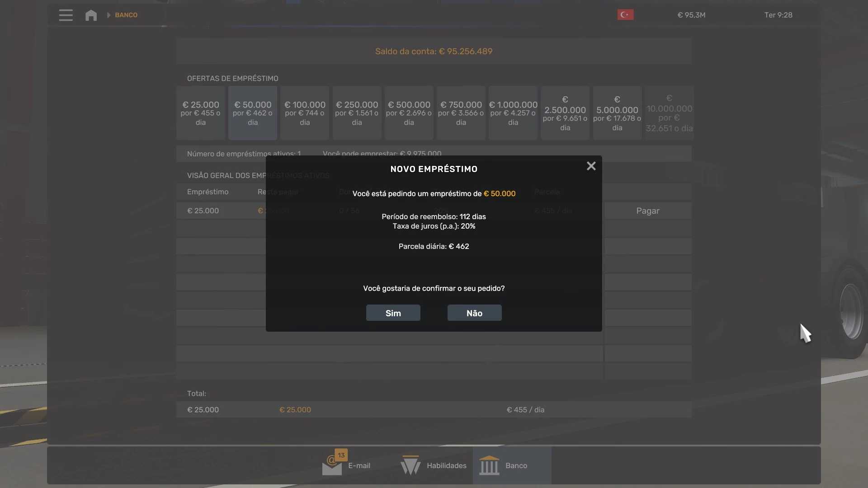This screenshot has height=488, width=868.
Task: Select the € 100.000 loan offer
Action: coord(305,113)
